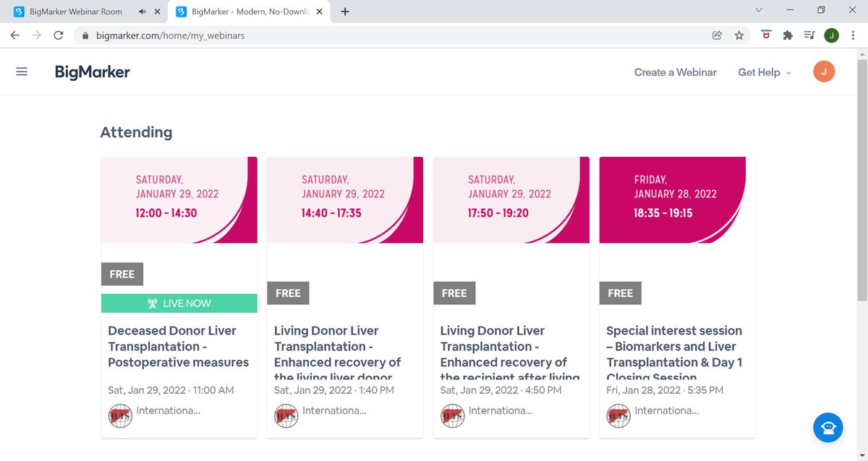Open the hamburger menu beside BigMarker logo

[22, 72]
